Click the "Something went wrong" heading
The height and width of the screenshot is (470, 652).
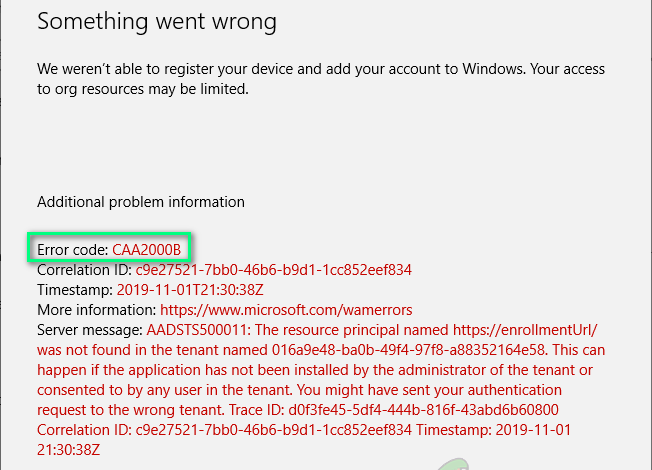(x=157, y=20)
